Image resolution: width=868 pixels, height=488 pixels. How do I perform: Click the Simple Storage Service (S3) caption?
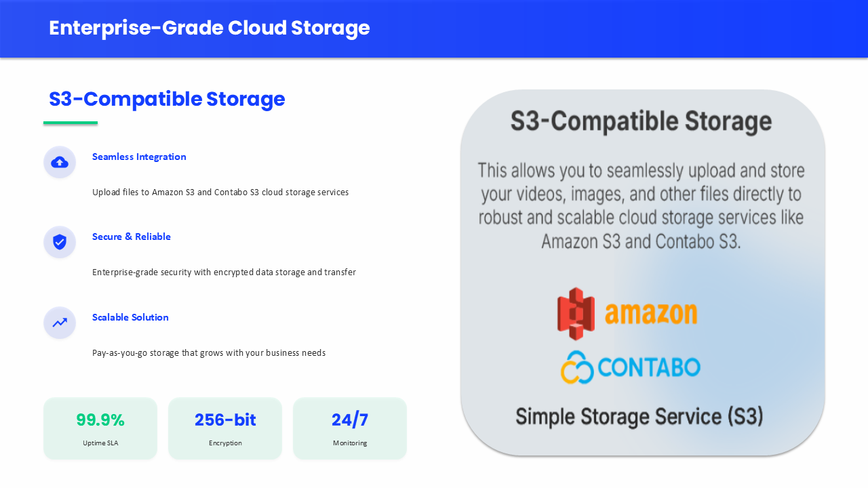coord(639,416)
